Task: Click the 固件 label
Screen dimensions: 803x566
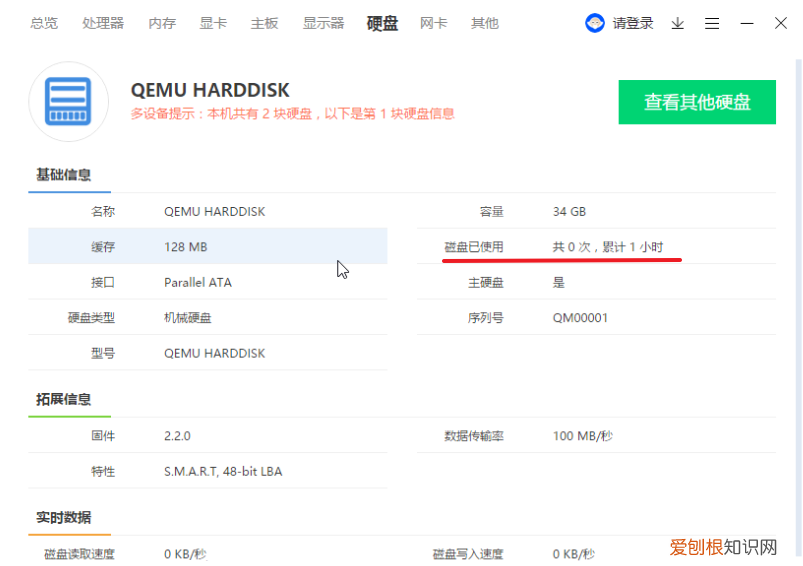Action: click(x=102, y=436)
